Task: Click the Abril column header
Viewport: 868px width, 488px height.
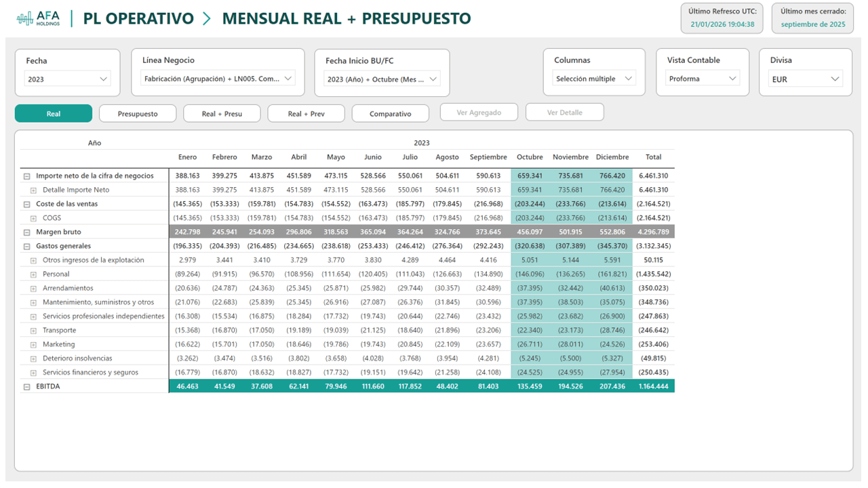Action: coord(299,157)
